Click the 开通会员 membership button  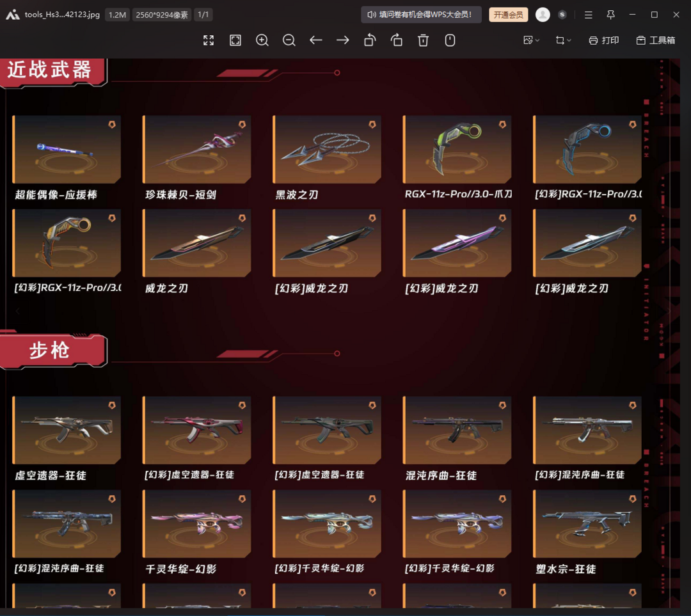coord(508,15)
